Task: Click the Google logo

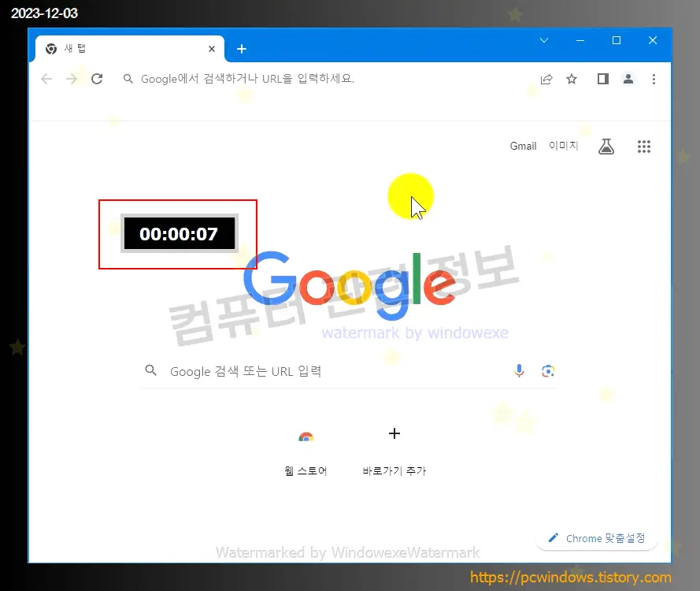Action: [350, 286]
